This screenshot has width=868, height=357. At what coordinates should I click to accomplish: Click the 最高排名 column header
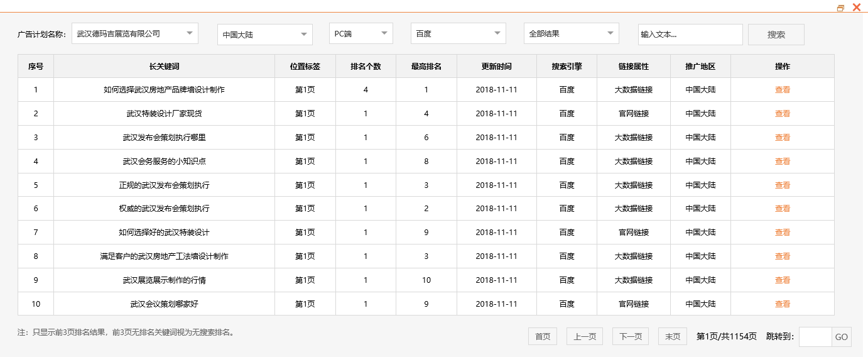tap(426, 66)
